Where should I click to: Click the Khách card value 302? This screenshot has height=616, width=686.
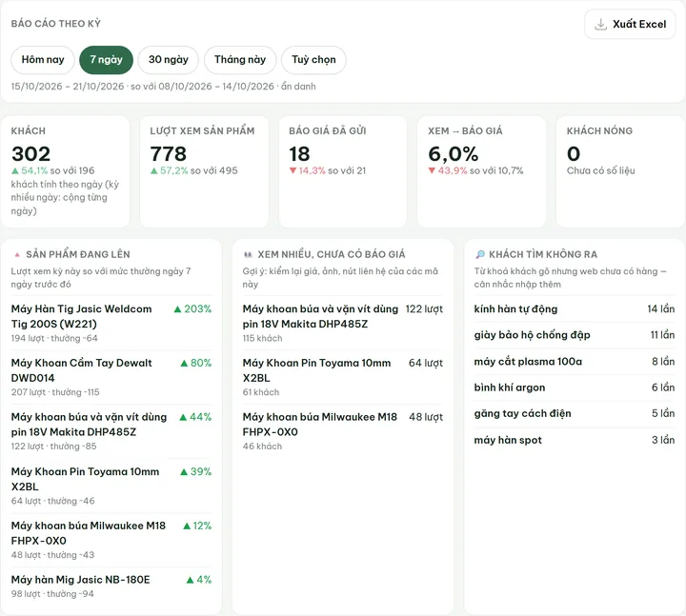[x=31, y=154]
